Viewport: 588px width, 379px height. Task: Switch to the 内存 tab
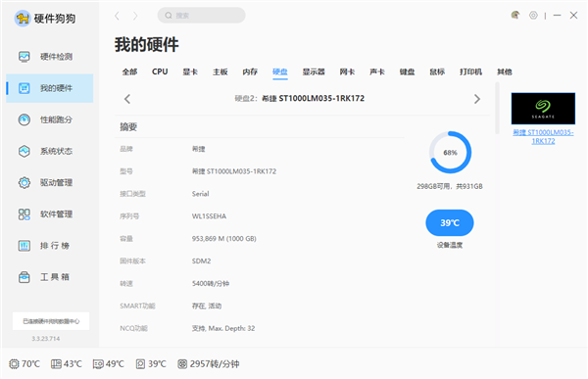250,71
